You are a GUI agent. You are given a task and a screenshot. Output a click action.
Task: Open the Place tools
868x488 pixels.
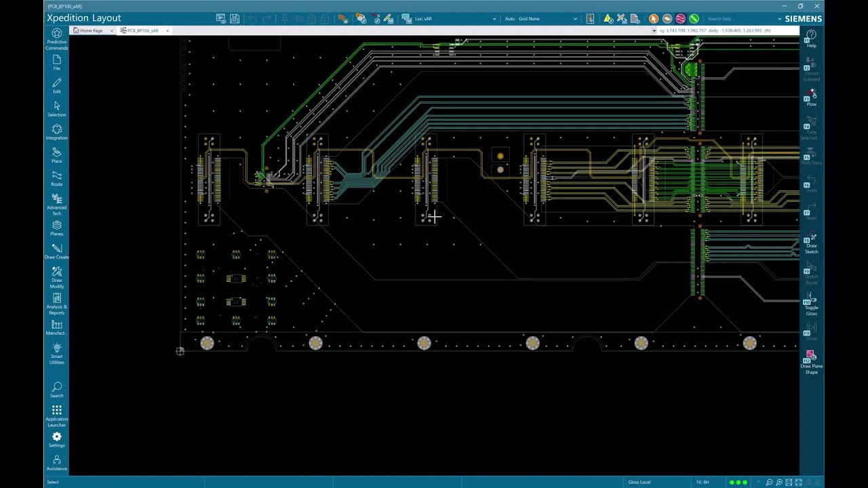click(x=57, y=155)
